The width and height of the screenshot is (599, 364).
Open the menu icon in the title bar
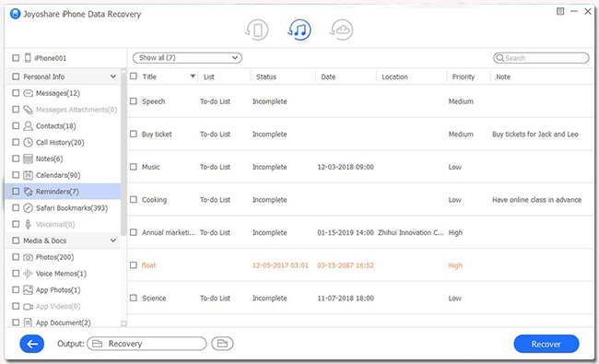[x=560, y=11]
